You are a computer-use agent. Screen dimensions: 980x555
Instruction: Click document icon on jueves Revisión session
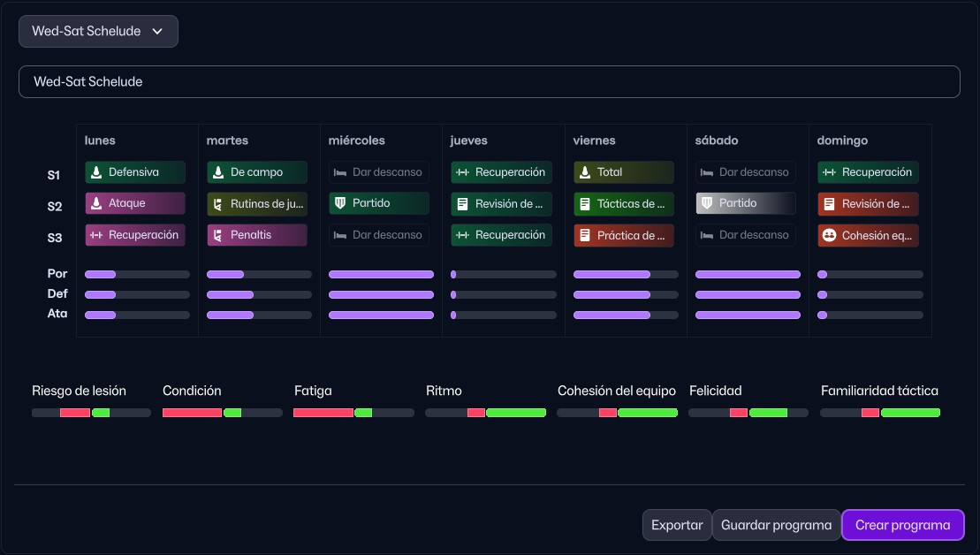461,204
